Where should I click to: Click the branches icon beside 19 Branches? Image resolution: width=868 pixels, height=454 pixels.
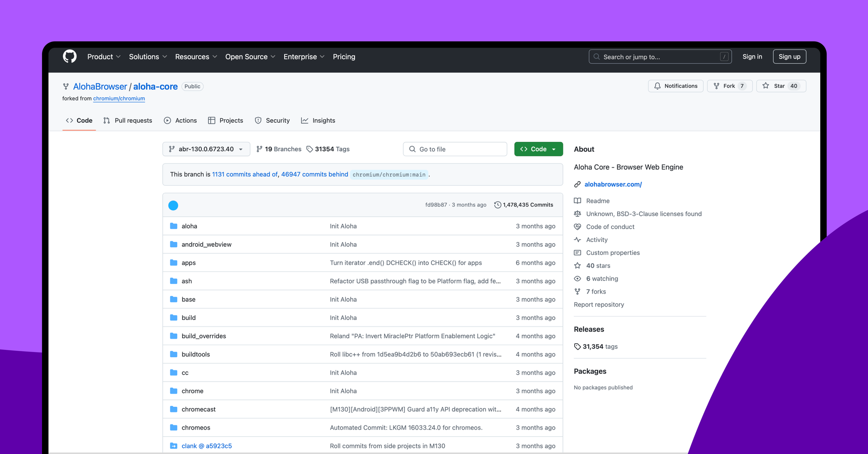point(260,149)
